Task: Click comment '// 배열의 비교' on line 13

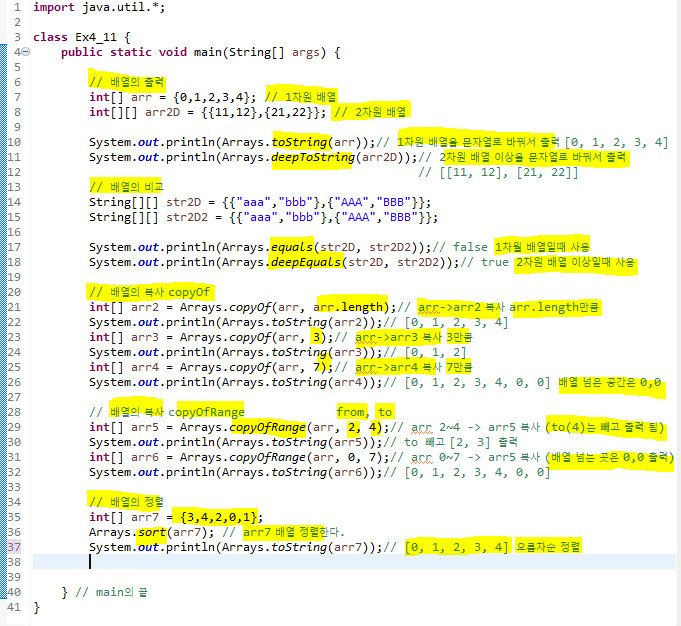Action: [126, 187]
